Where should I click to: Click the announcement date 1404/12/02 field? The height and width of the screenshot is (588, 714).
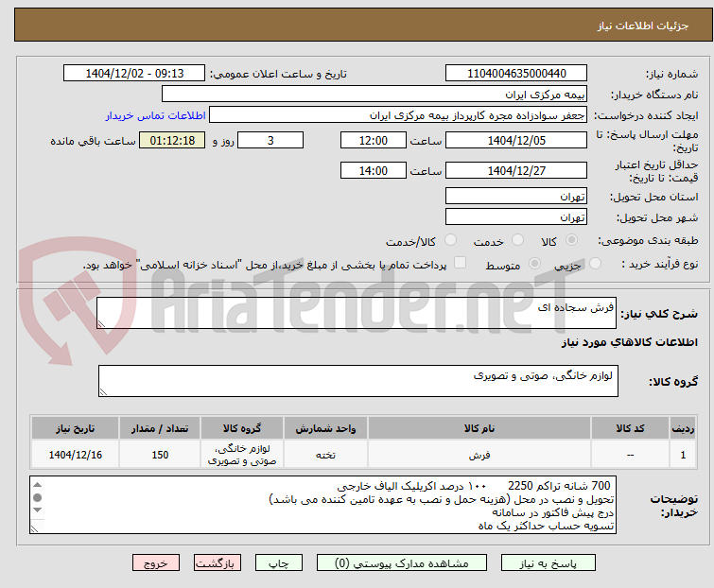point(134,74)
